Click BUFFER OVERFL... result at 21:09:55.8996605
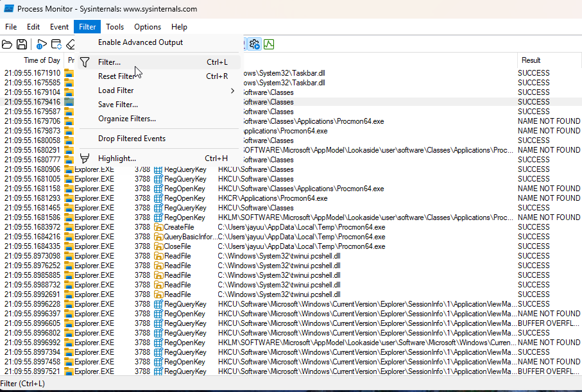 pos(549,323)
